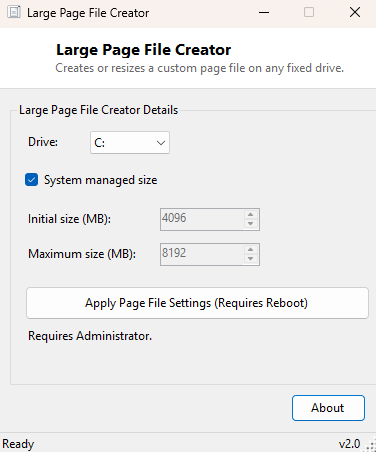Click the 'Creates or resizes a custom page file' subtitle

[199, 68]
